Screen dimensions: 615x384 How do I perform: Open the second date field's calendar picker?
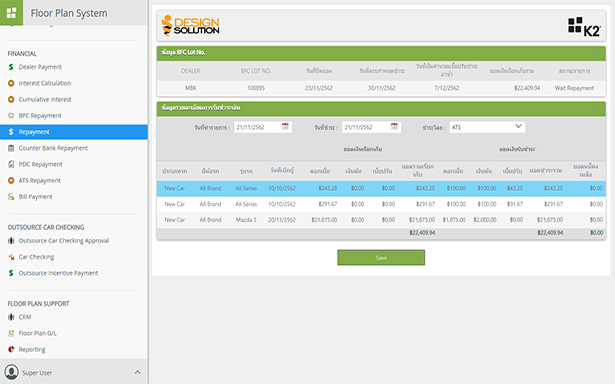pyautogui.click(x=394, y=126)
